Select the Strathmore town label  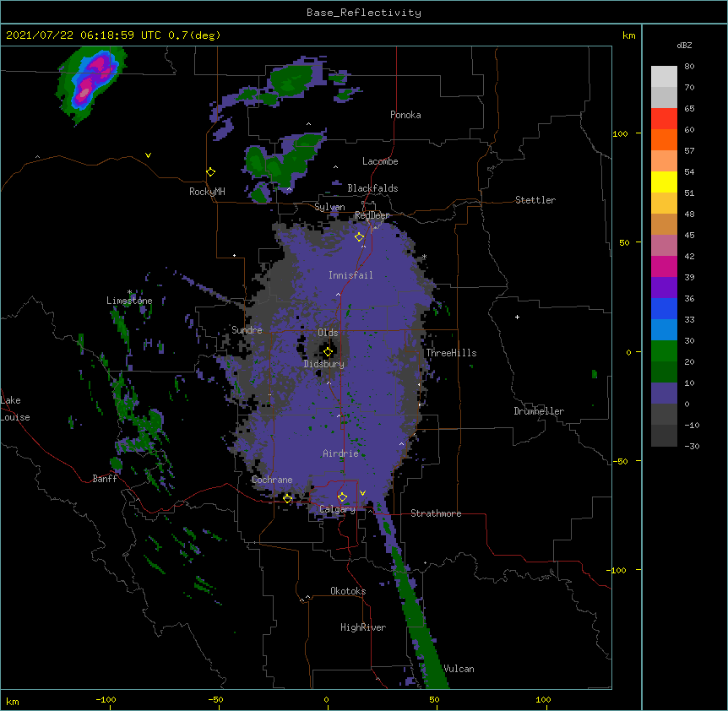[x=436, y=513]
